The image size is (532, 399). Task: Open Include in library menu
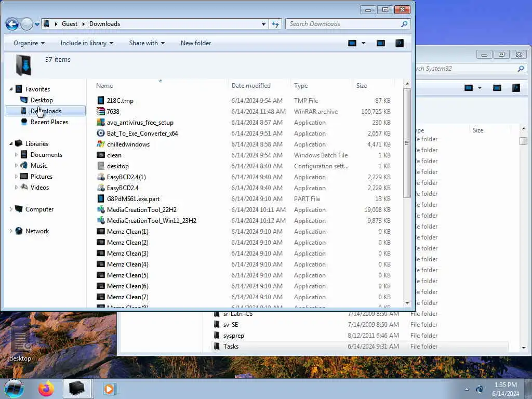pyautogui.click(x=87, y=43)
